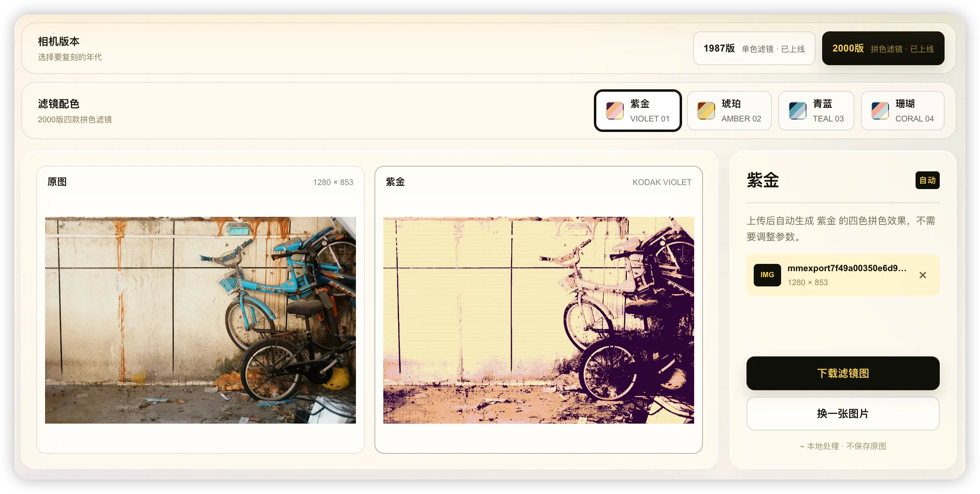This screenshot has height=494, width=980.
Task: Open the original bicycle photo preview
Action: point(201,320)
